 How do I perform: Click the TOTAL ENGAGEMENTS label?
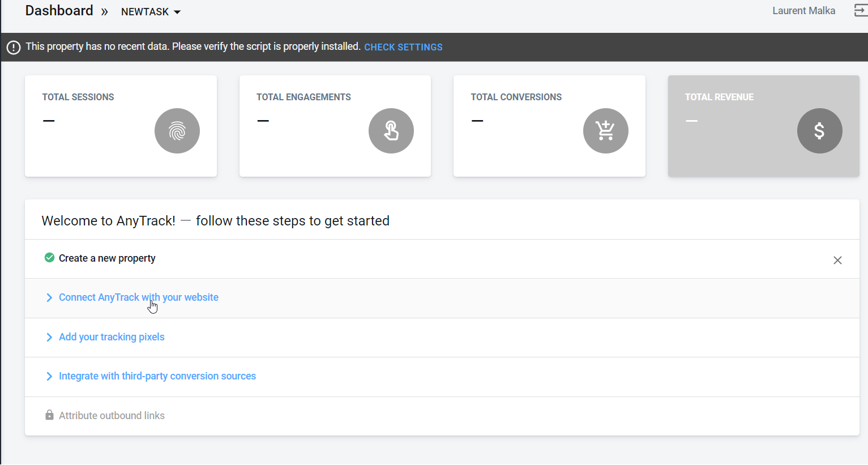point(303,97)
